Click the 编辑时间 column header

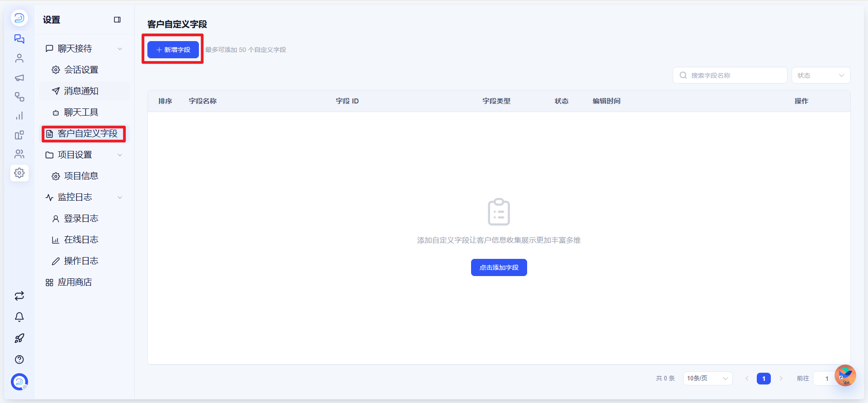[606, 101]
